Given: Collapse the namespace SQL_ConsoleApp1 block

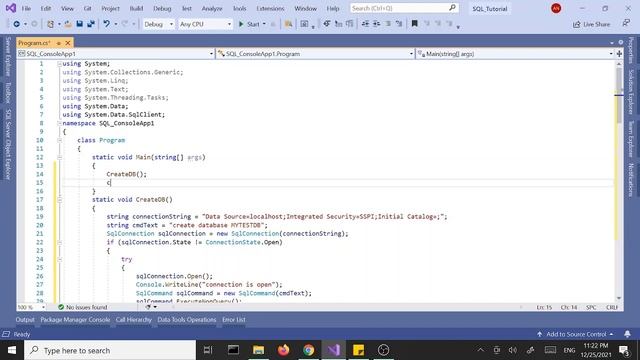Looking at the screenshot, I should tap(60, 123).
